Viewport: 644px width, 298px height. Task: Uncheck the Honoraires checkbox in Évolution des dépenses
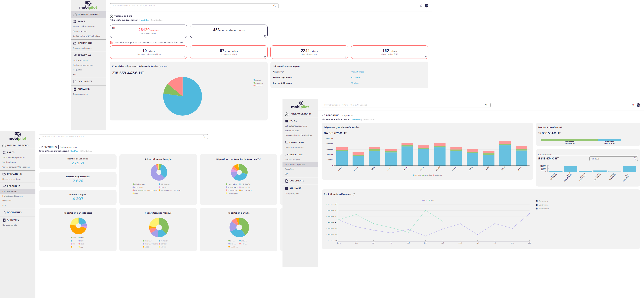pos(536,208)
